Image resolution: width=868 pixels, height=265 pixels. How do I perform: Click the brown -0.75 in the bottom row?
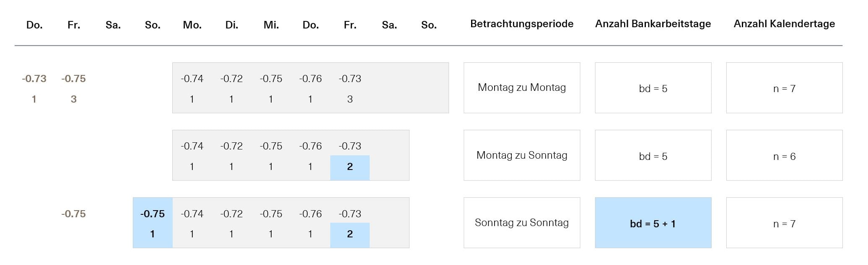74,214
